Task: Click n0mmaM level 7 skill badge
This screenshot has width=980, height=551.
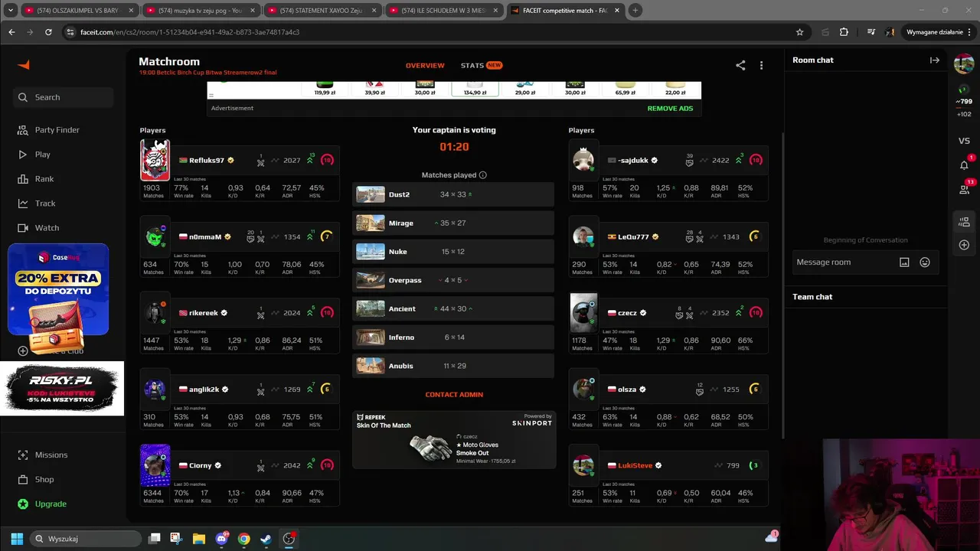Action: [327, 236]
